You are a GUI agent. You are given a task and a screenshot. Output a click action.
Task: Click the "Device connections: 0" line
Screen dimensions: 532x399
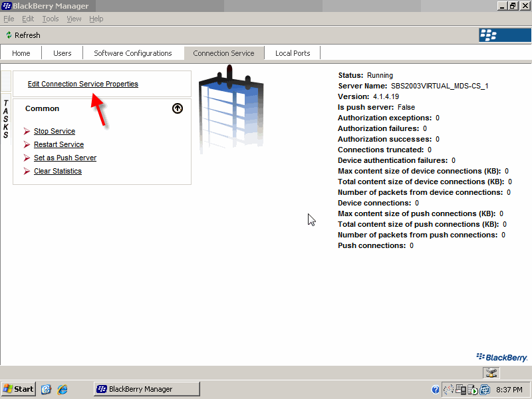[x=378, y=203]
